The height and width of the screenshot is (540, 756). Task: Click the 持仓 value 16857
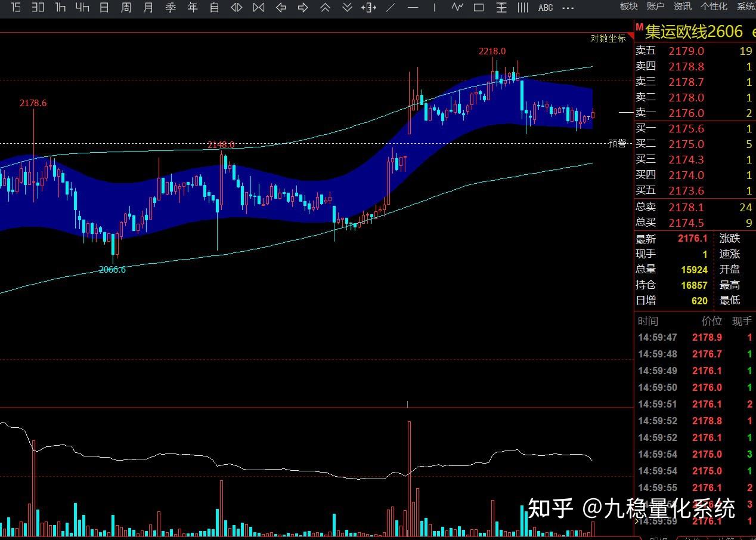point(695,285)
